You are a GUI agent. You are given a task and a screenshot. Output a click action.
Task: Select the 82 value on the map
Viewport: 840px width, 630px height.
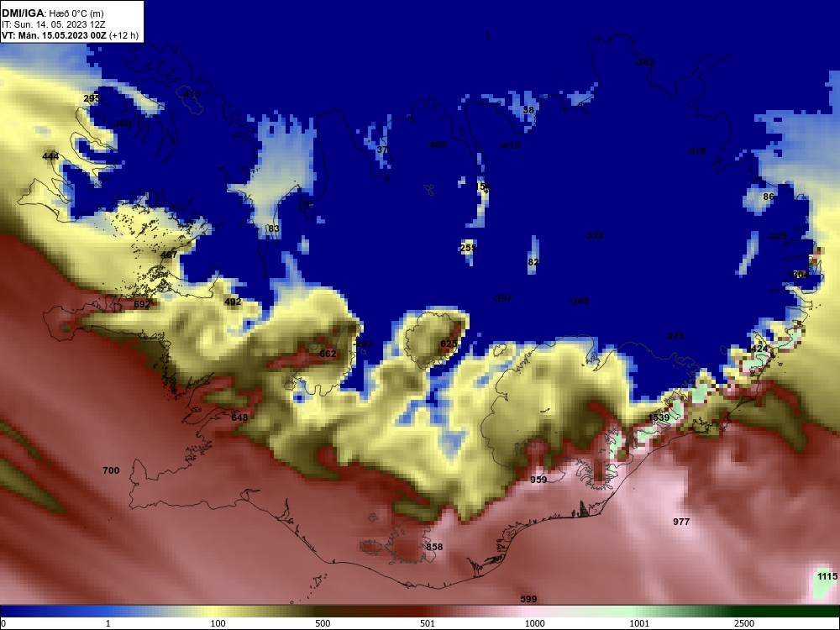(x=533, y=262)
